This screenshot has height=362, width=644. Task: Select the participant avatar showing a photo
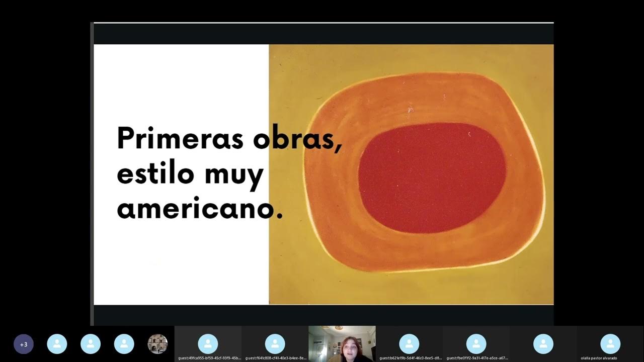point(157,344)
